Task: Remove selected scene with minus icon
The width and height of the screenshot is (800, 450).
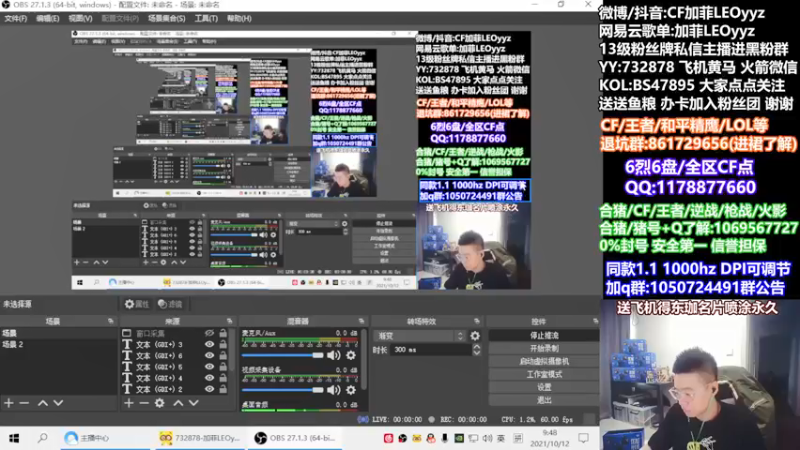Action: 24,403
